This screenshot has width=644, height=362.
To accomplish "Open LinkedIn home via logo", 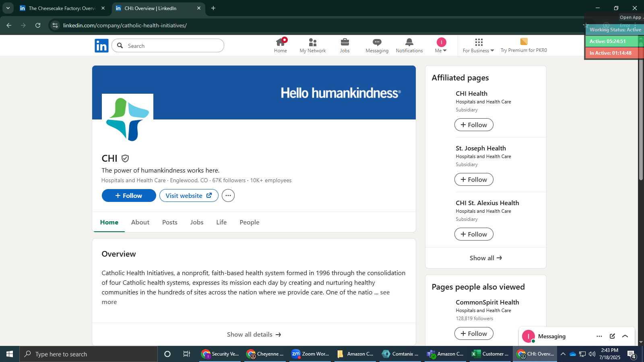I will pyautogui.click(x=101, y=45).
